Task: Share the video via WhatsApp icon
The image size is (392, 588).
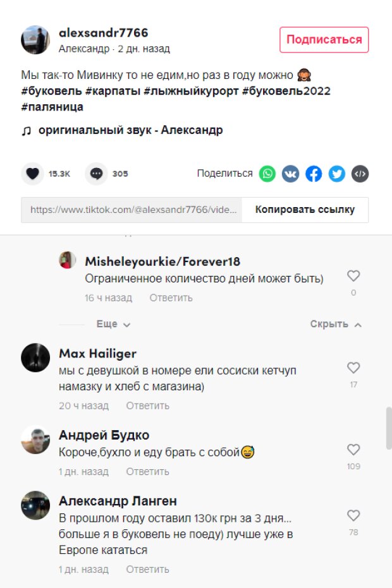Action: point(267,174)
